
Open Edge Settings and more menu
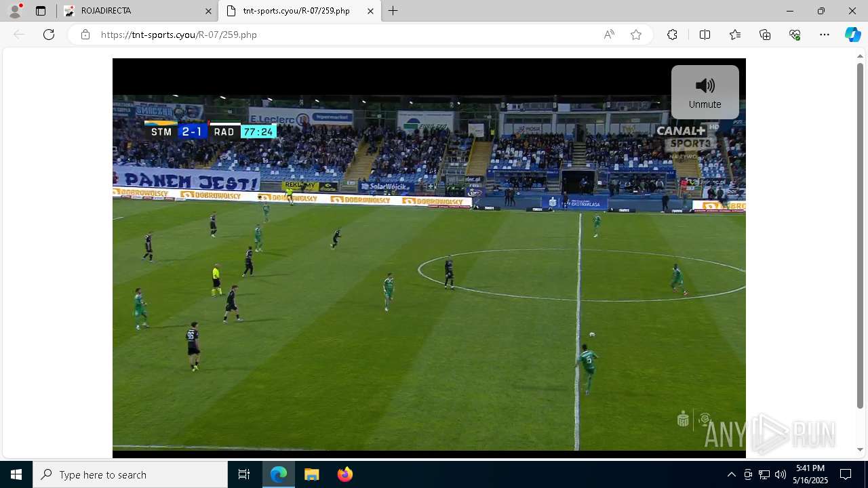[825, 35]
